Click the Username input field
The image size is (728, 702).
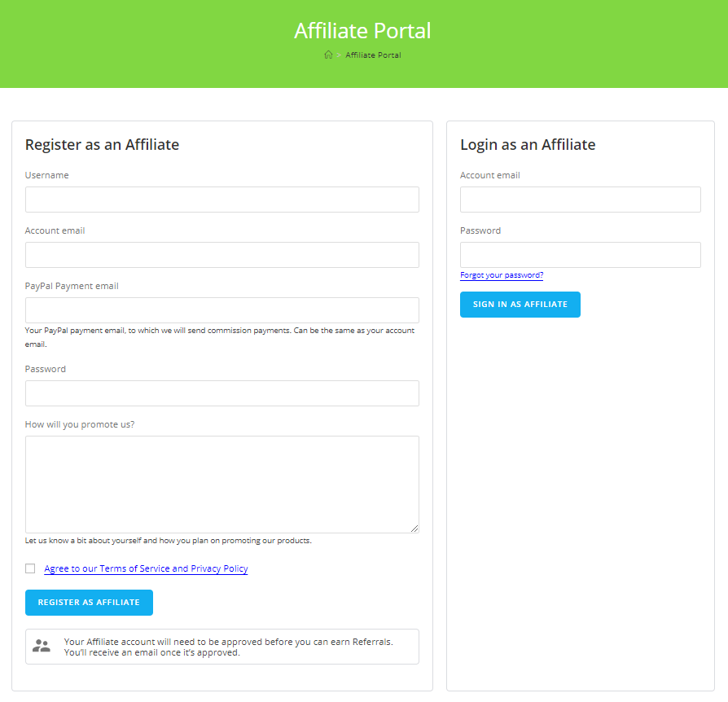pyautogui.click(x=221, y=200)
